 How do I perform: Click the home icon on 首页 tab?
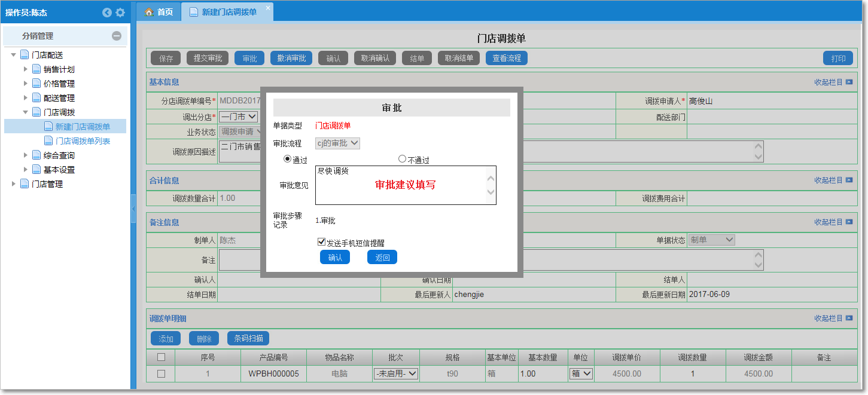149,12
